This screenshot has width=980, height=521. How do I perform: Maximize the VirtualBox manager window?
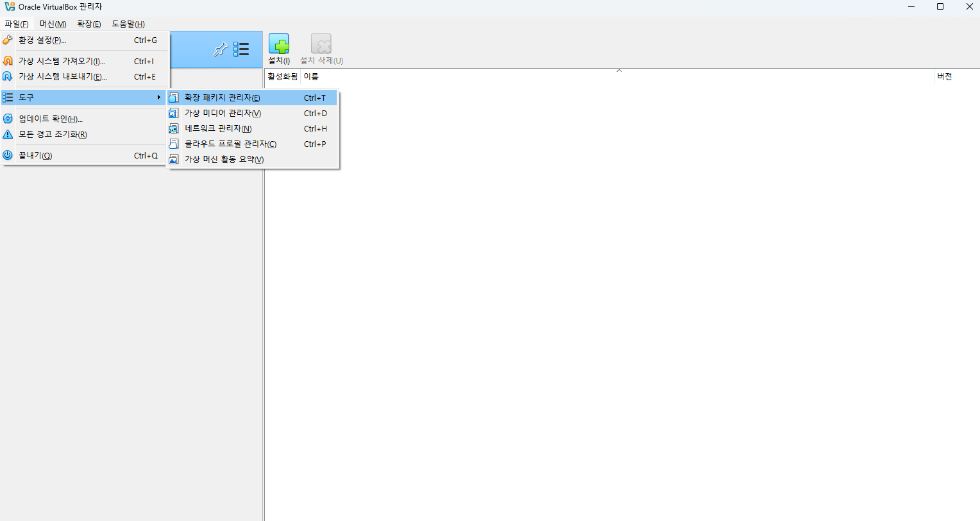(940, 6)
